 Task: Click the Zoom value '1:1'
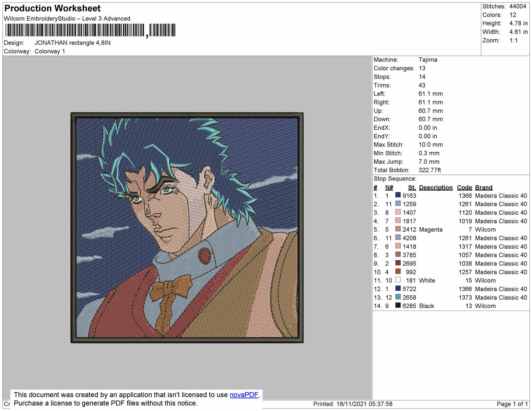[x=514, y=40]
